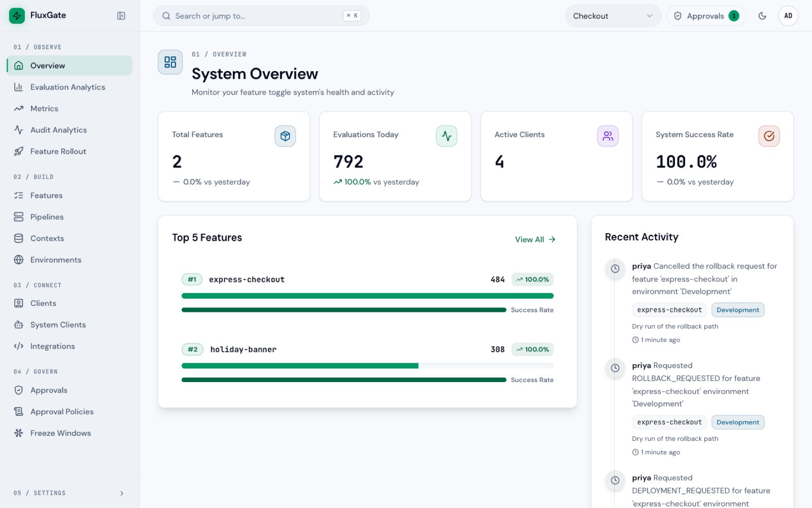Click the 792 evaluations today value
This screenshot has width=812, height=508.
point(349,162)
